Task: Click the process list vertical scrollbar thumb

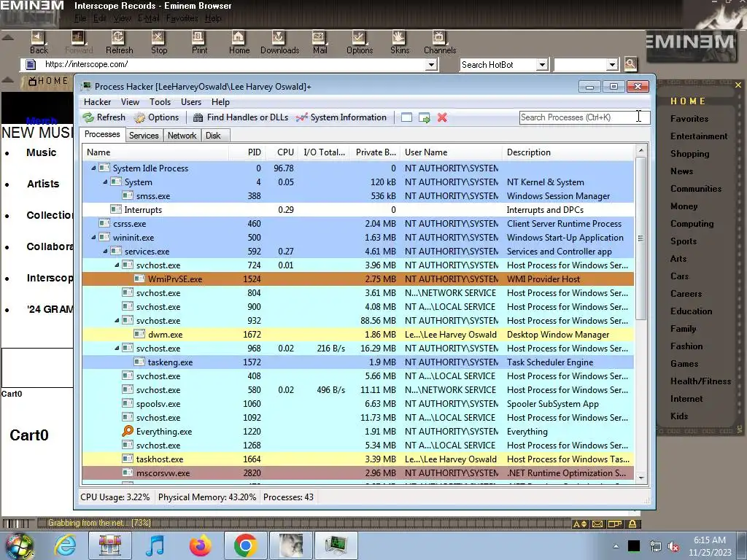Action: (x=640, y=238)
